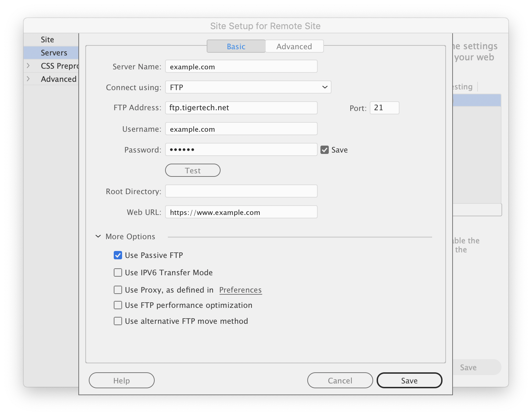This screenshot has width=532, height=416.
Task: Collapse the More Options section
Action: tap(98, 236)
